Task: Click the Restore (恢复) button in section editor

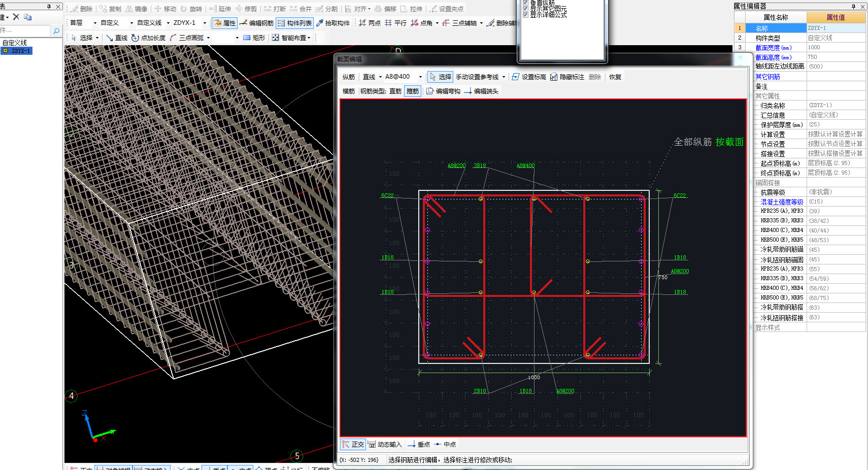Action: [615, 77]
